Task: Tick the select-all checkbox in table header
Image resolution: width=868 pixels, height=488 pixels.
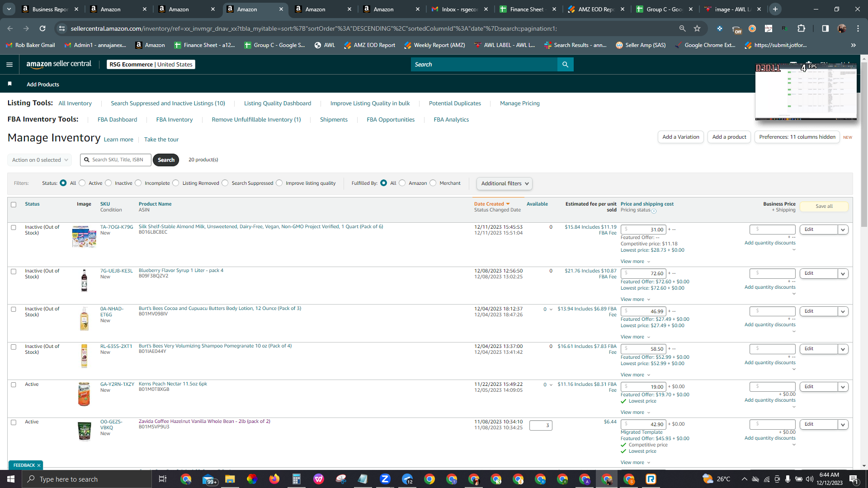Action: 14,205
